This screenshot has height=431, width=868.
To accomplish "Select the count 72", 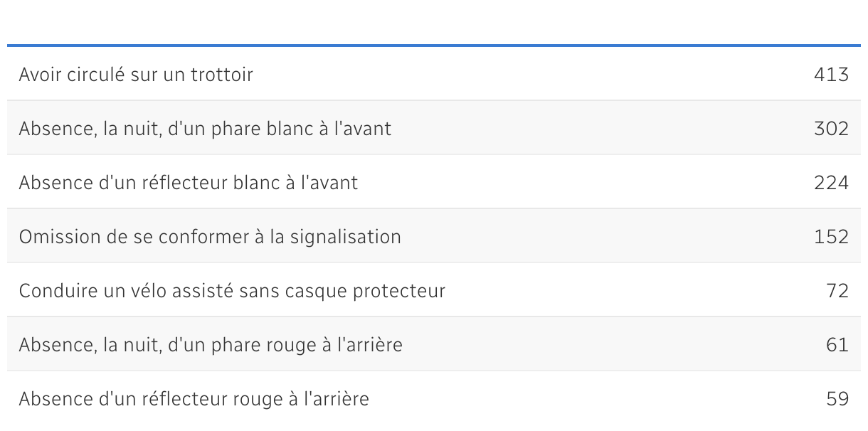I will pyautogui.click(x=837, y=291).
